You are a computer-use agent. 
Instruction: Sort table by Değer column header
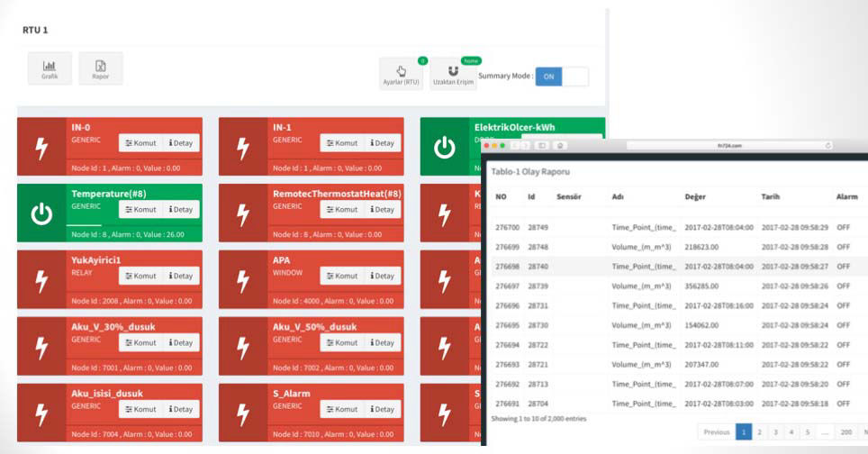pos(695,196)
